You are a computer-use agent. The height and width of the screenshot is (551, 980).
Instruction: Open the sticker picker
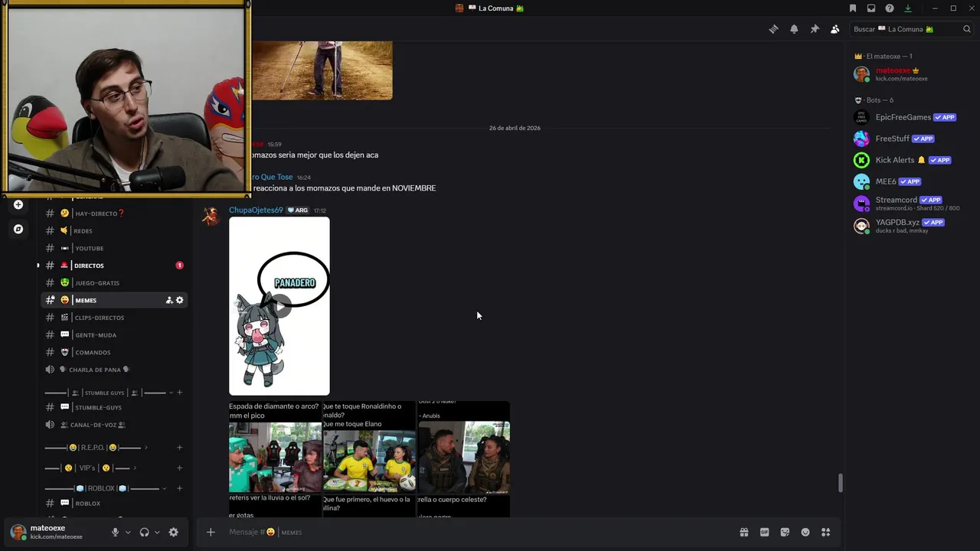[x=785, y=532]
